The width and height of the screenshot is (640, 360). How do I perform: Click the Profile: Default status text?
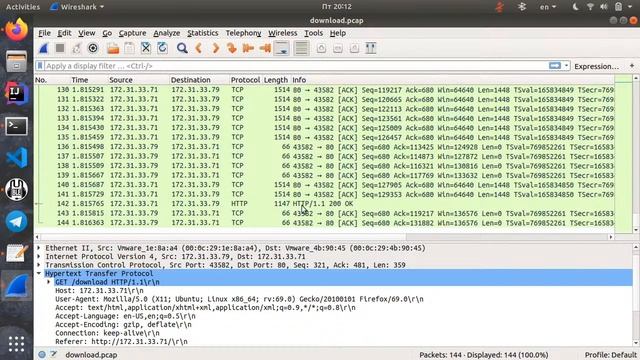(611, 355)
